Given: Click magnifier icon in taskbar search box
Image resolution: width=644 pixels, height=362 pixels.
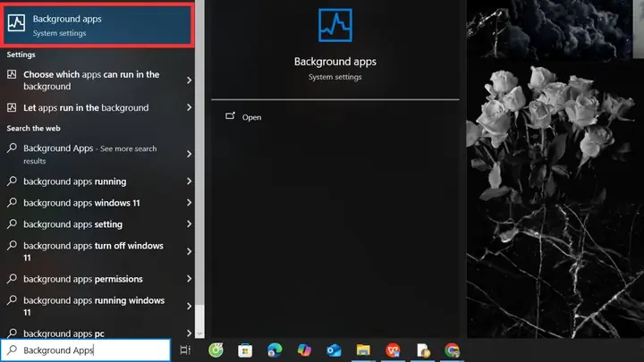Looking at the screenshot, I should (13, 349).
